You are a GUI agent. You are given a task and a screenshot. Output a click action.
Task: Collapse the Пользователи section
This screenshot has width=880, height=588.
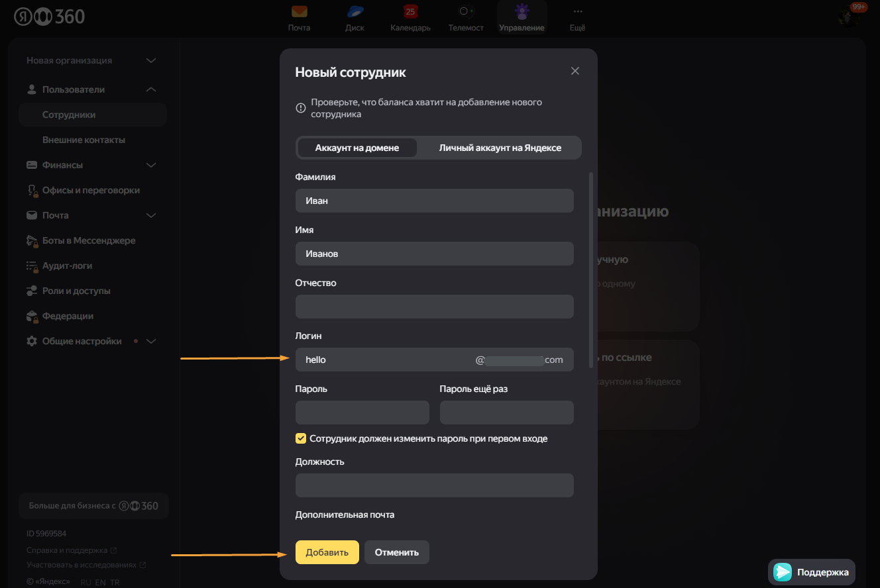tap(151, 89)
